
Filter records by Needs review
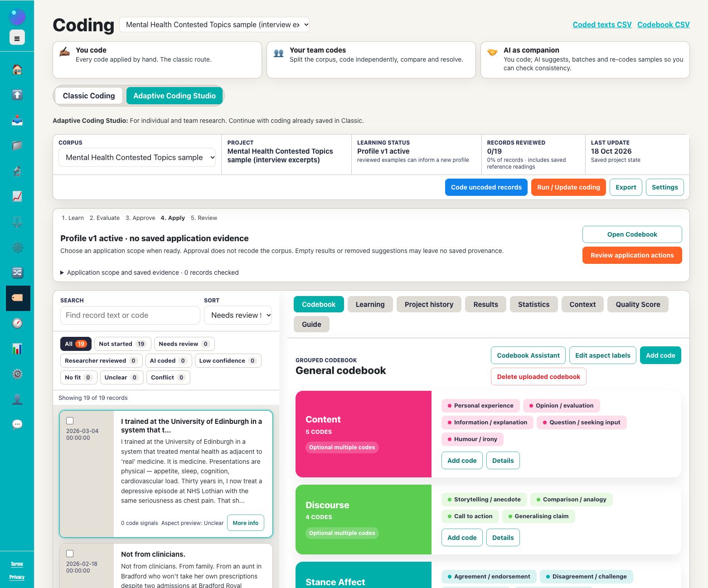pyautogui.click(x=184, y=344)
